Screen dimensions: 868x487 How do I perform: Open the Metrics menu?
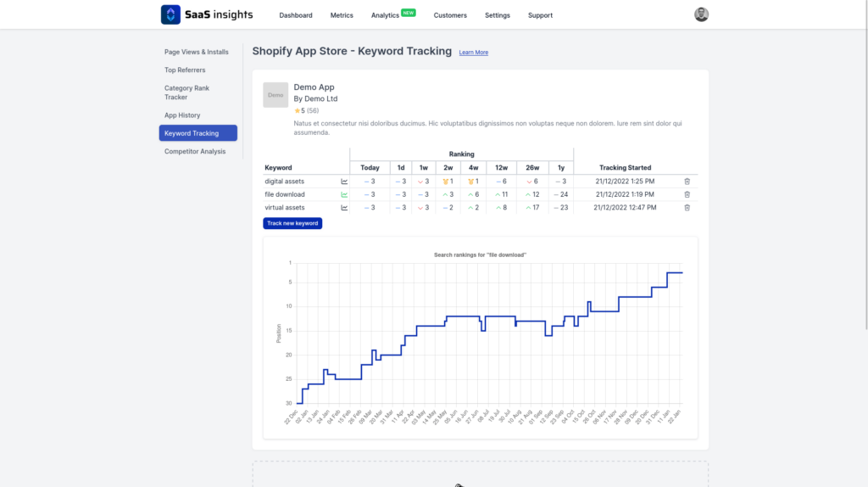point(342,15)
